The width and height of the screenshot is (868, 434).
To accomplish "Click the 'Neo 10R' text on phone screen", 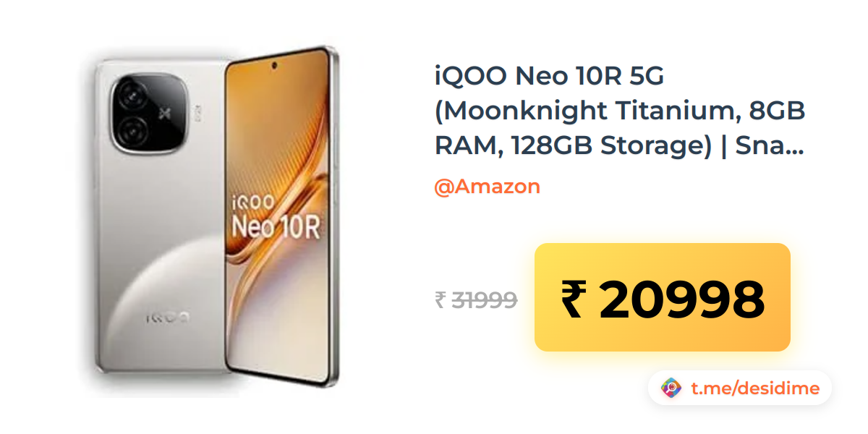I will 276,226.
